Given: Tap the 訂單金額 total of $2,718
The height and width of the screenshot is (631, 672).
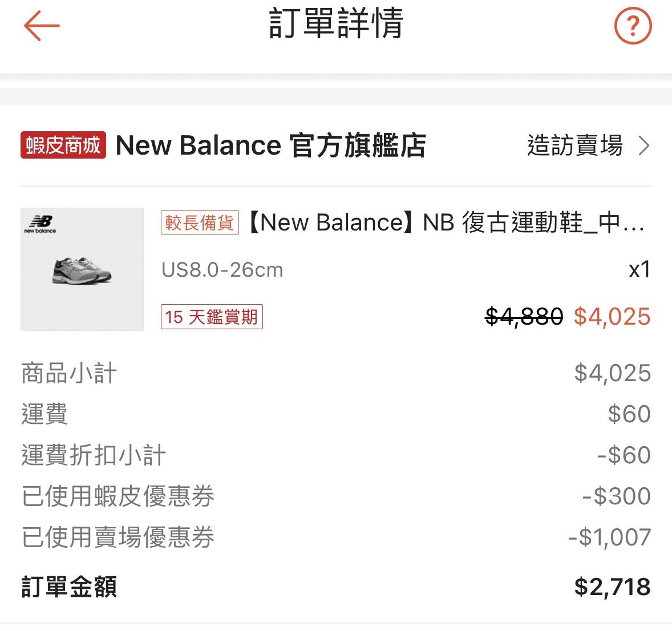Looking at the screenshot, I should click(x=612, y=587).
